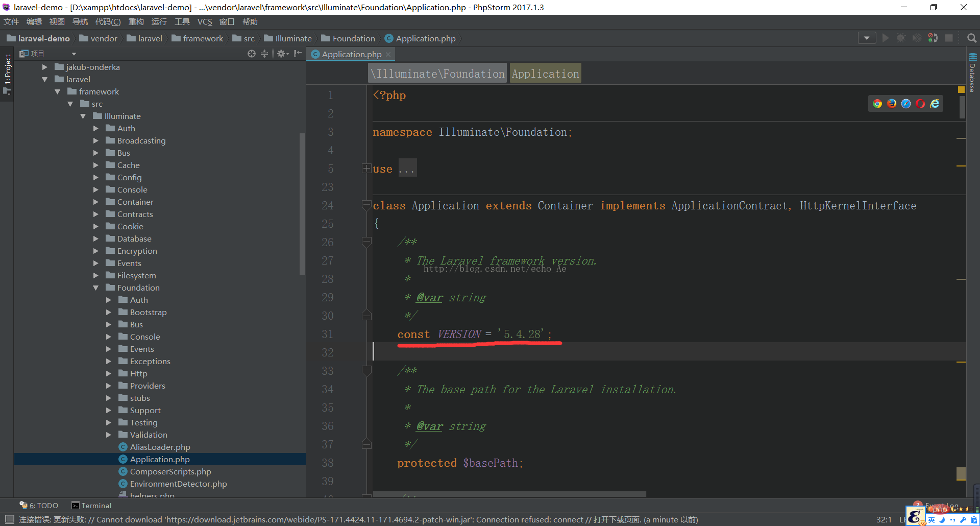Viewport: 980px width, 526px height.
Task: Collapse the Foundation folder
Action: point(95,288)
